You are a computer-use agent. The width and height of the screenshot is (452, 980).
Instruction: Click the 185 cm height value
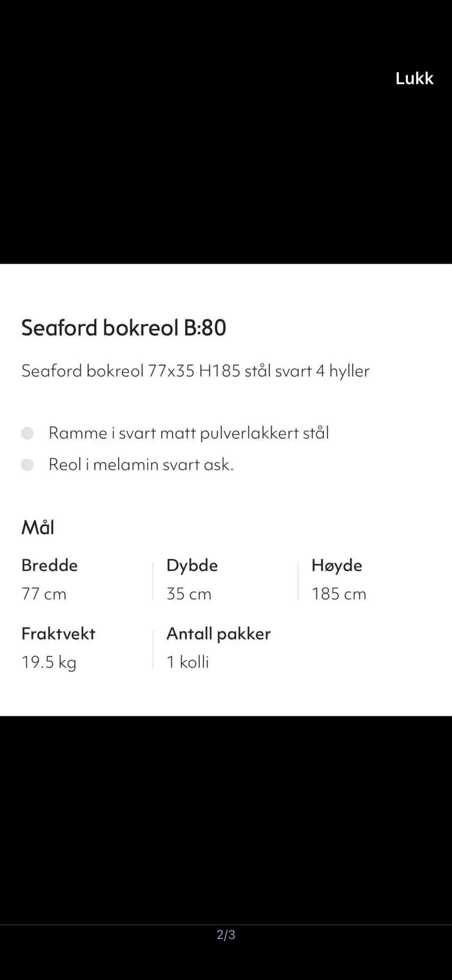click(339, 594)
